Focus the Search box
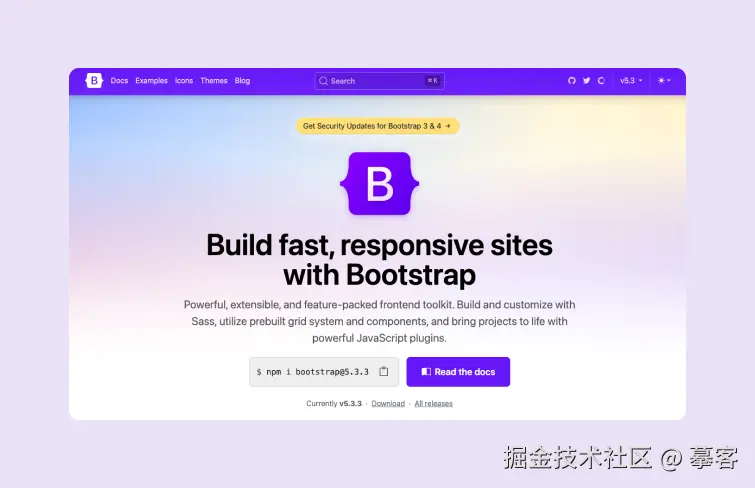Image resolution: width=755 pixels, height=488 pixels. click(379, 81)
